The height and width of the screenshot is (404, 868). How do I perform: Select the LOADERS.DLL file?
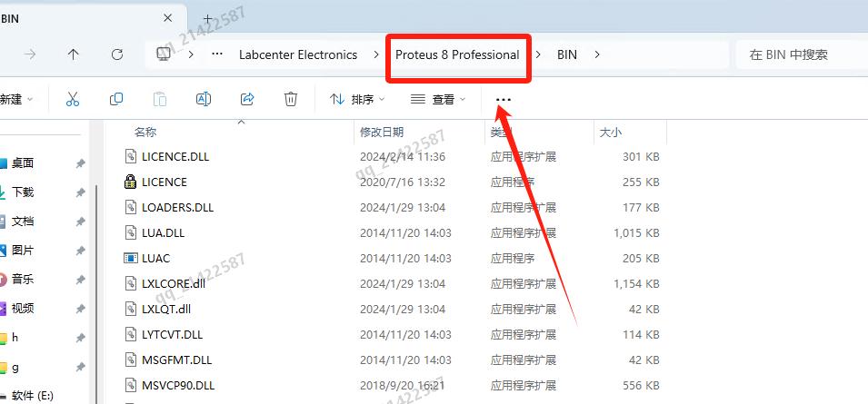177,207
